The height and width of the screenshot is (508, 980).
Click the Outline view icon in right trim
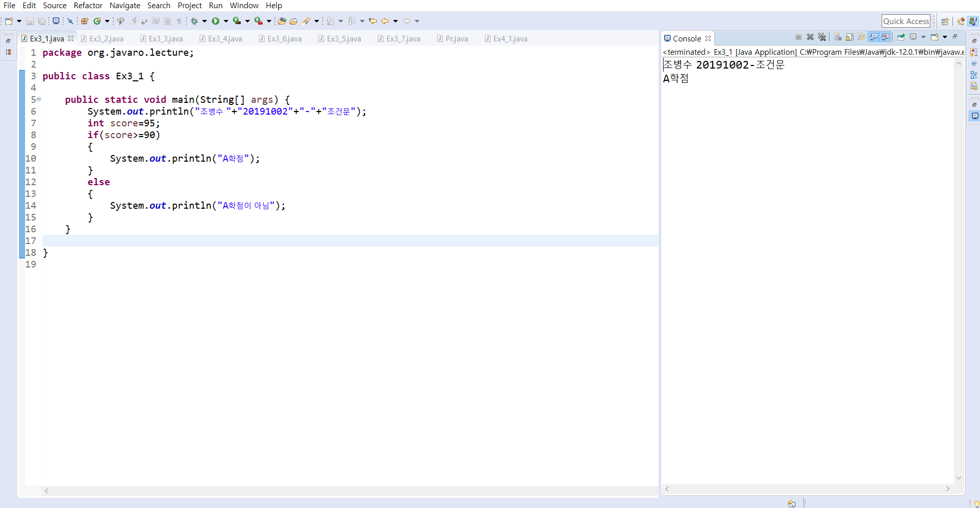tap(974, 75)
